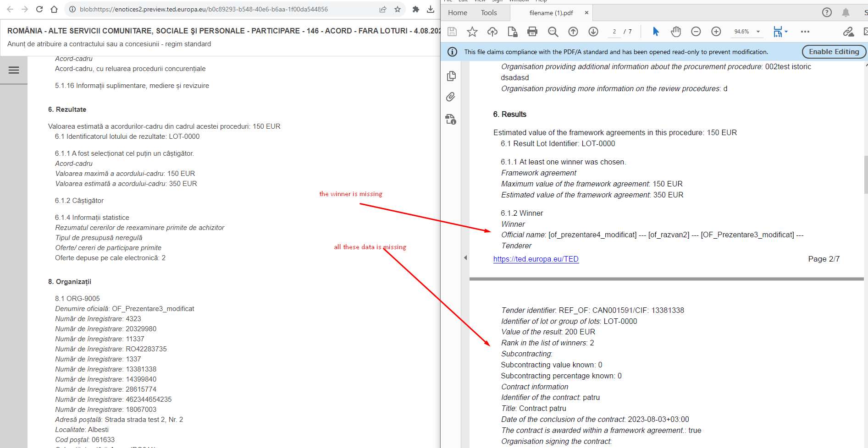Image resolution: width=868 pixels, height=448 pixels.
Task: Click inside the page number field
Action: 614,32
